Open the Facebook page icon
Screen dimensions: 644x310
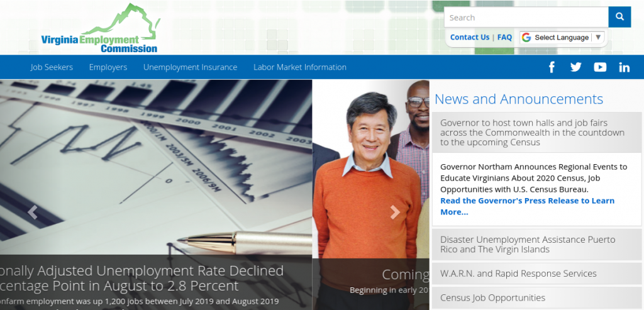(552, 67)
